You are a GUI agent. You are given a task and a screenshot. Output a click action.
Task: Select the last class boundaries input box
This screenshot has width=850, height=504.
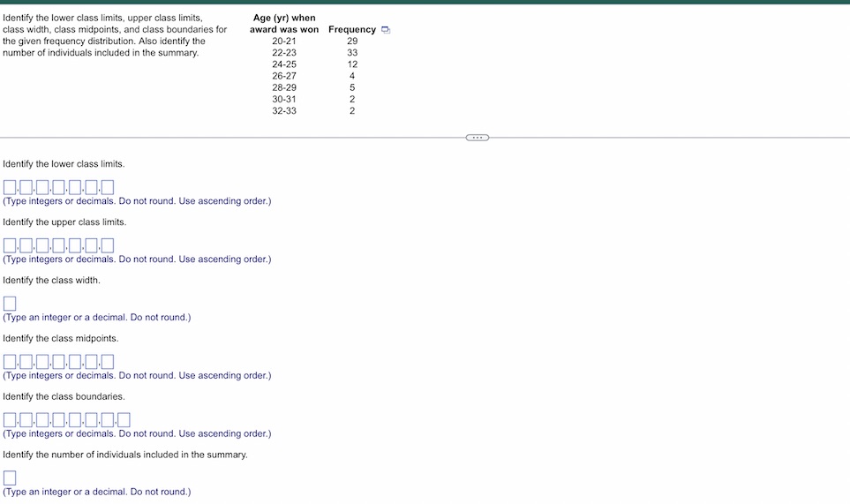pyautogui.click(x=124, y=420)
